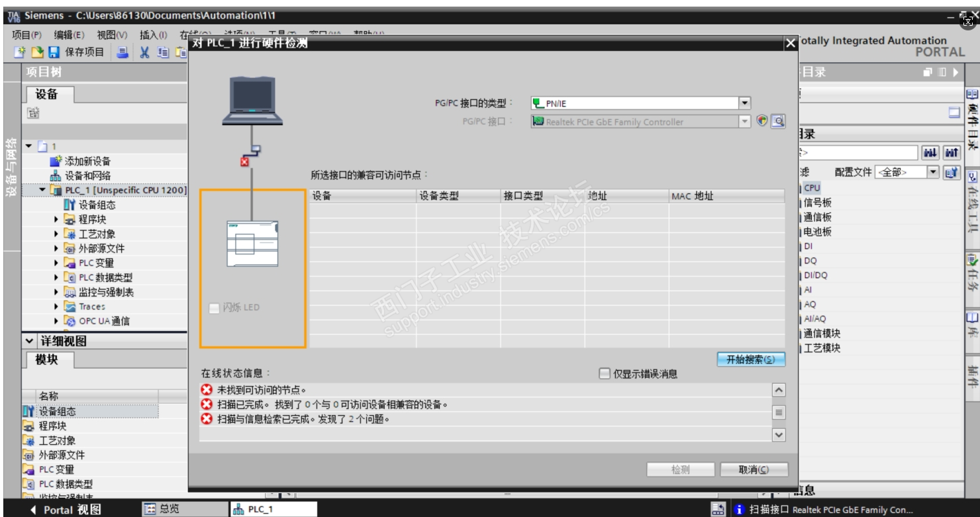Screen dimensions: 980x517
Task: Close the 对 PLC_1 进行硬件检测 dialog
Action: (790, 44)
